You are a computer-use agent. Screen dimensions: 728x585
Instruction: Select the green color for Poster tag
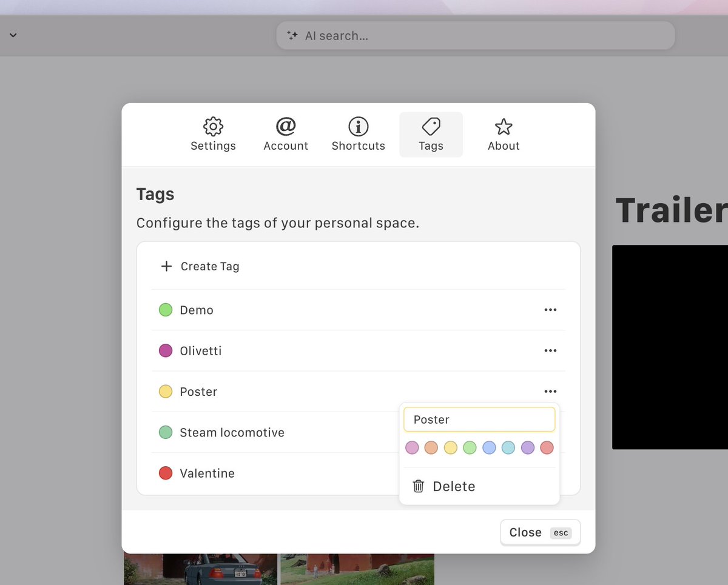(x=470, y=447)
